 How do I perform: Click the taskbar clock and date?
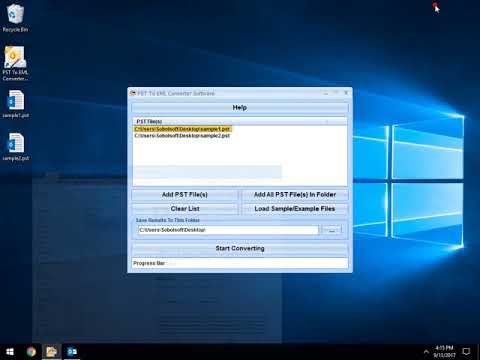tap(445, 352)
